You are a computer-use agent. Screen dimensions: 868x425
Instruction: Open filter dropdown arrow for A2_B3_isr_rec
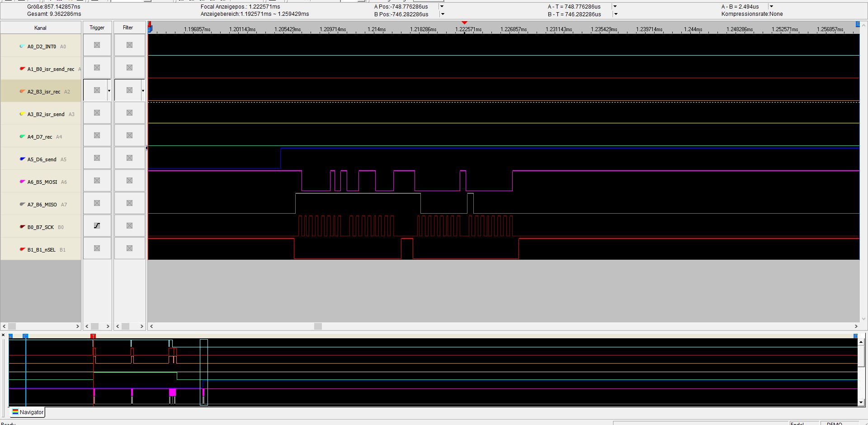pos(143,91)
